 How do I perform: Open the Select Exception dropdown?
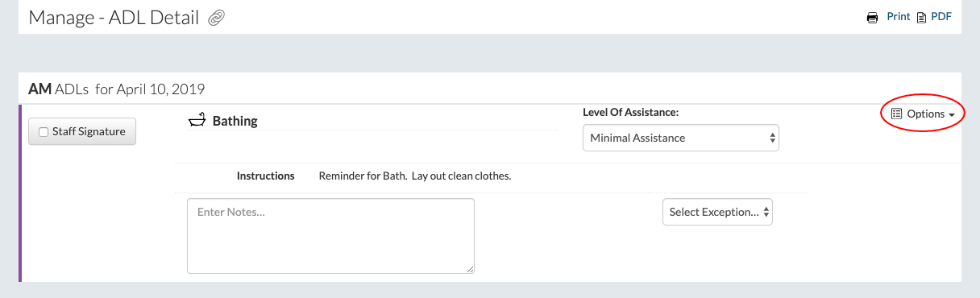717,212
